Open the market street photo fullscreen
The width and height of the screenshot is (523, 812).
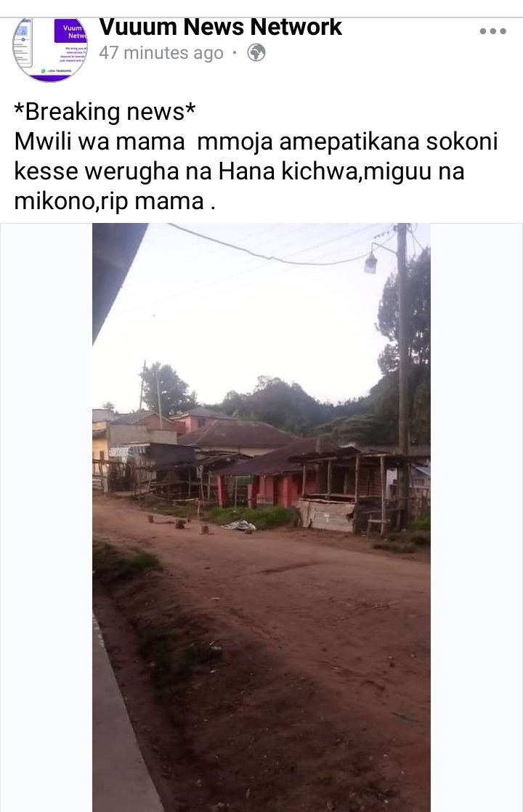(261, 517)
